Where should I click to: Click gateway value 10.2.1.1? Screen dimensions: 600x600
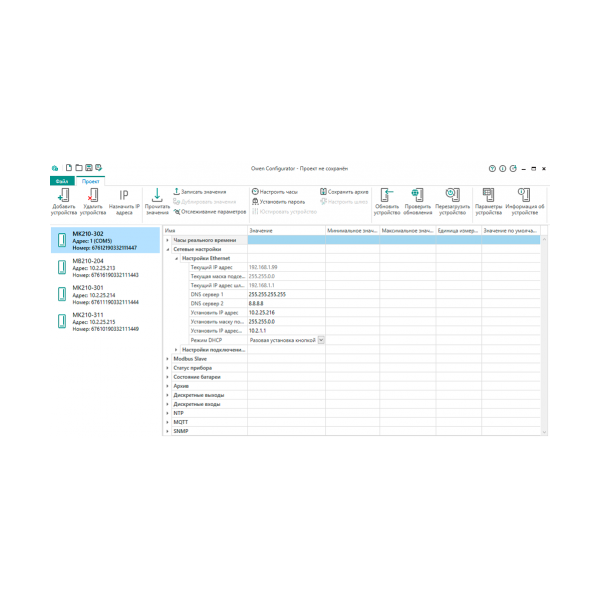(257, 331)
